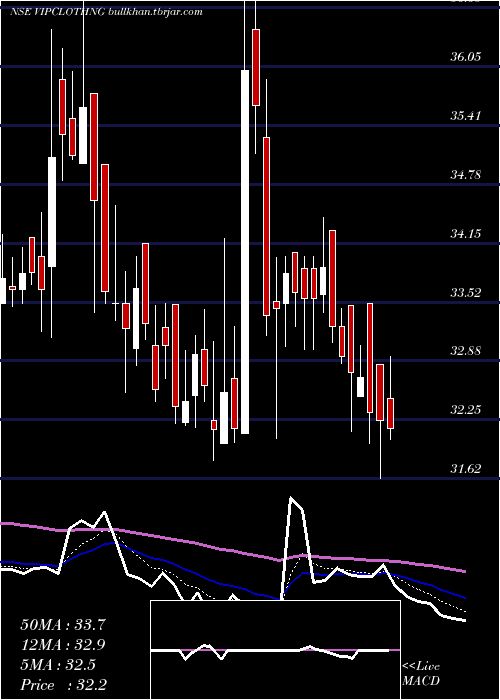Click the 34.78 price axis label
500x700 pixels.
(466, 175)
